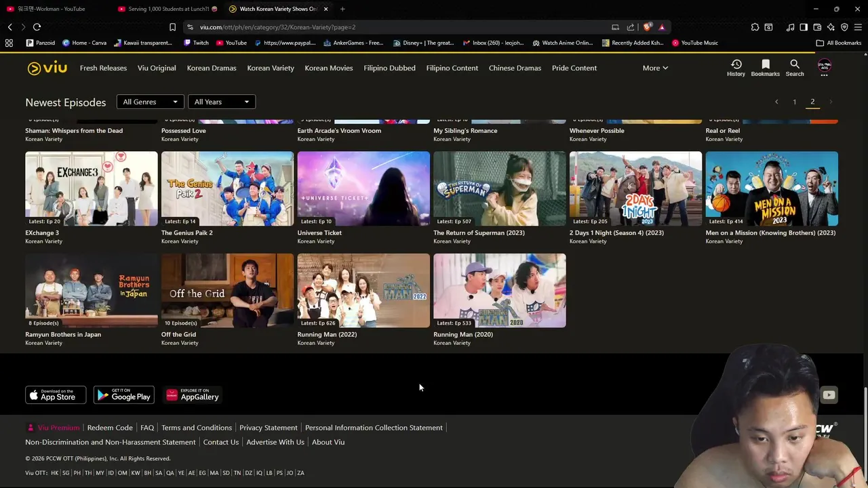Screen dimensions: 868x488
Task: Click the browser bookmark page icon
Action: (172, 27)
